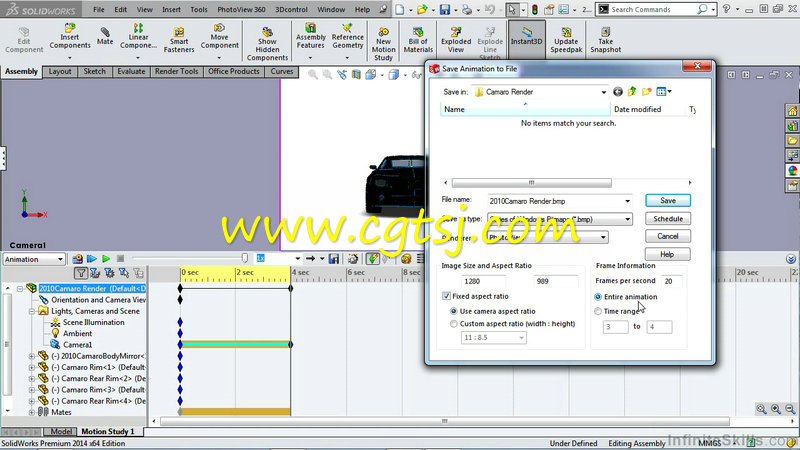Open Linear Component Pattern tool
The width and height of the screenshot is (800, 450).
pyautogui.click(x=138, y=37)
